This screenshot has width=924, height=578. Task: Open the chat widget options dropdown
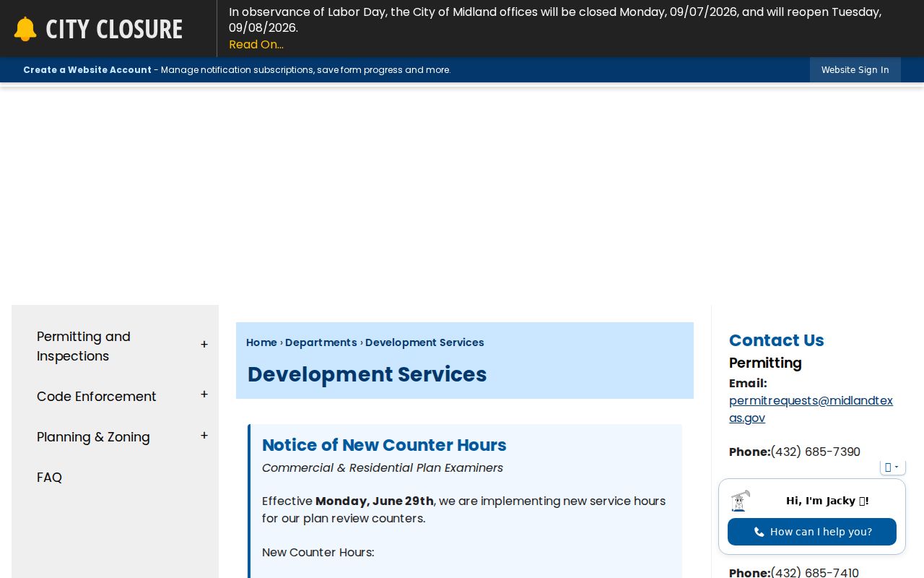[892, 467]
